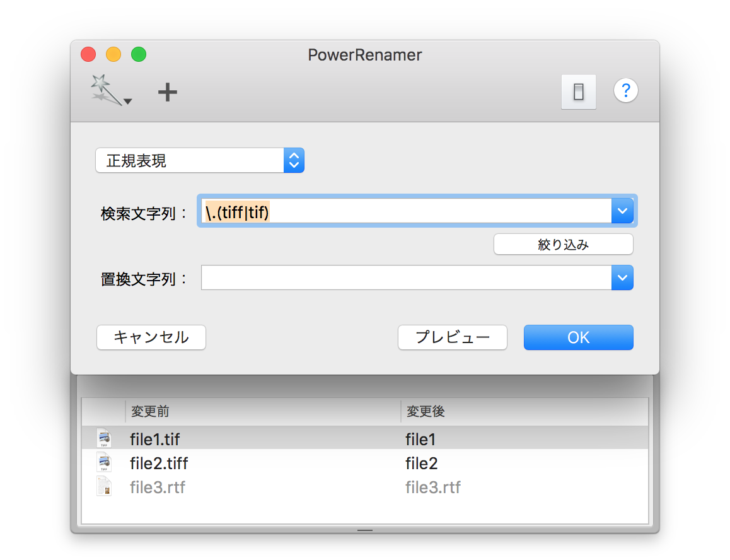This screenshot has width=730, height=560.
Task: Click the file2.tiff file icon
Action: coord(104,463)
